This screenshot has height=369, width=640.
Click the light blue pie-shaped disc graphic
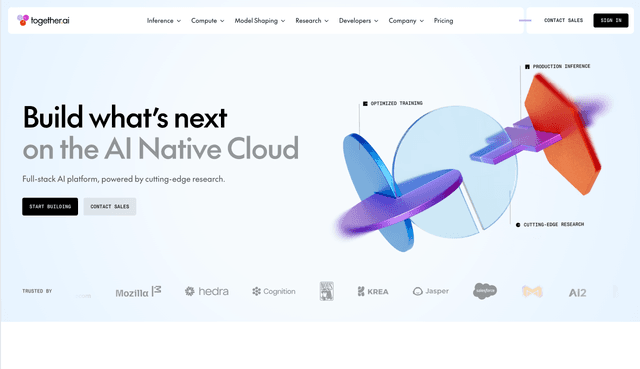click(455, 171)
